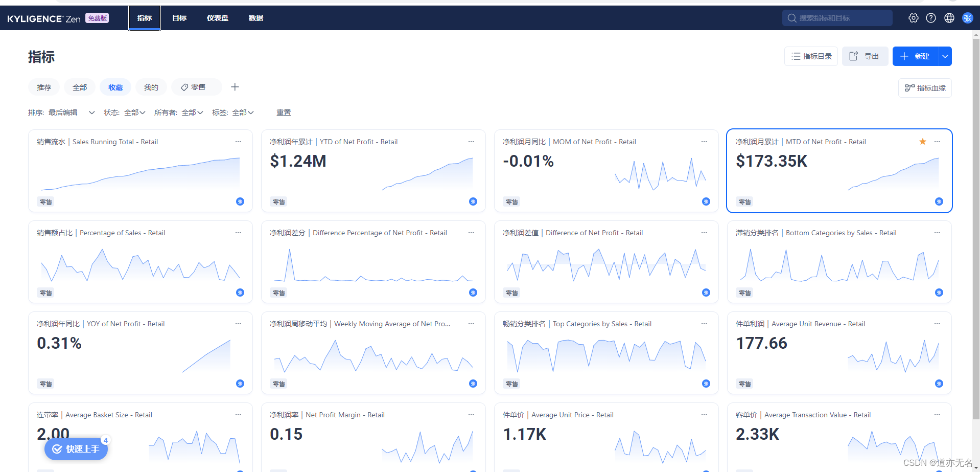Switch to the 数据 top tab

pyautogui.click(x=256, y=18)
